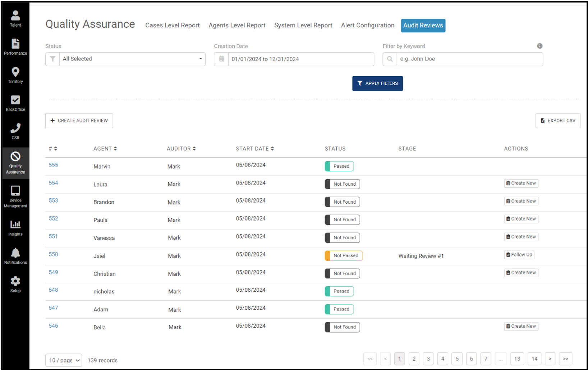Click agent name nicholas in table
The width and height of the screenshot is (588, 370).
[x=104, y=292]
